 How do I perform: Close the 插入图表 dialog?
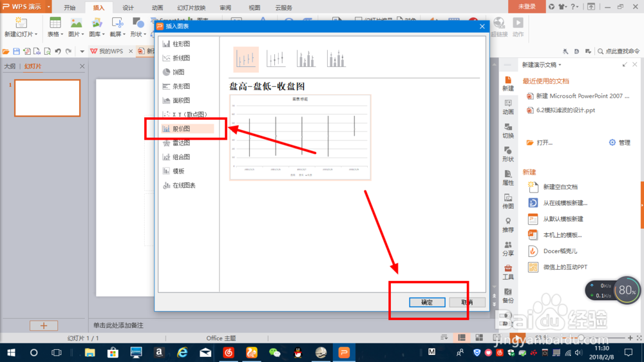(x=482, y=26)
